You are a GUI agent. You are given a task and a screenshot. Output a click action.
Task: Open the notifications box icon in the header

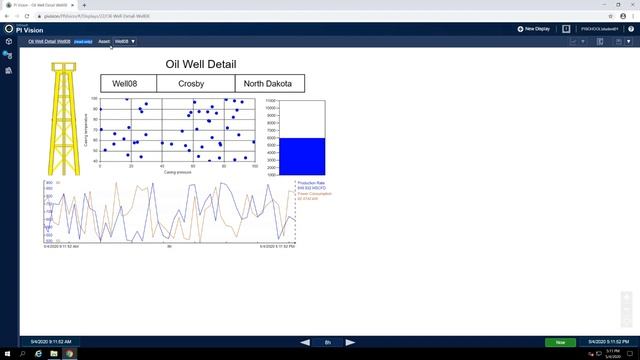566,29
